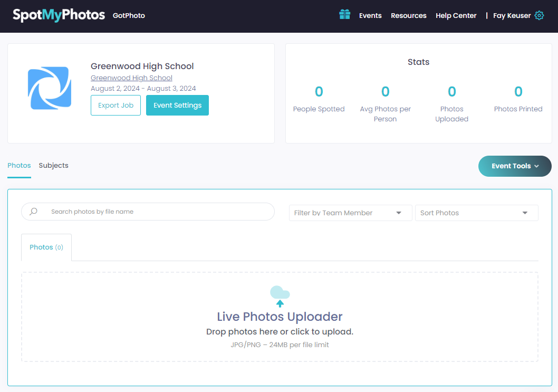Expand the Event Tools dropdown

click(x=515, y=166)
